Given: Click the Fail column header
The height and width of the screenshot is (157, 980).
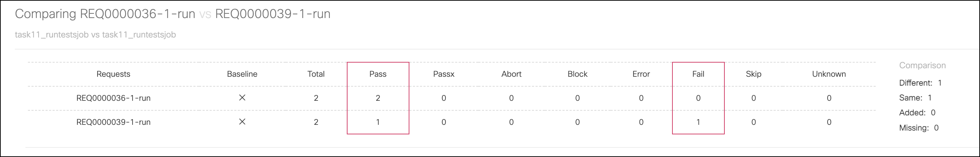Looking at the screenshot, I should (698, 74).
